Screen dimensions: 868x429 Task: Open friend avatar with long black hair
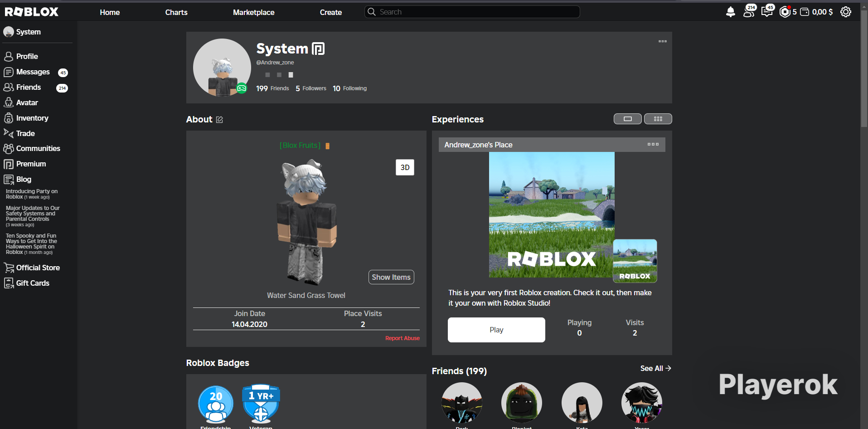pyautogui.click(x=582, y=403)
